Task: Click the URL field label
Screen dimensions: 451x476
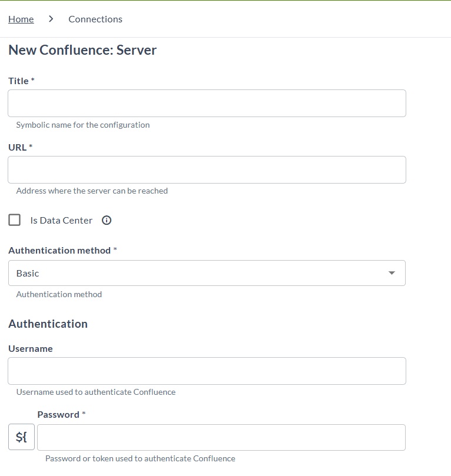Action: [x=18, y=147]
